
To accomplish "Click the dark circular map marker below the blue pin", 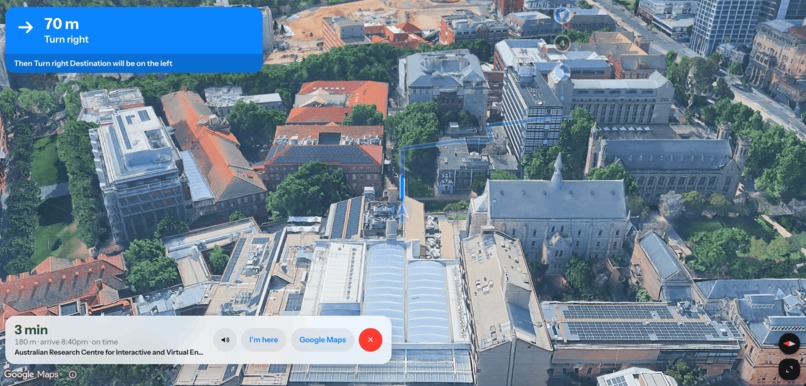I will [x=562, y=43].
